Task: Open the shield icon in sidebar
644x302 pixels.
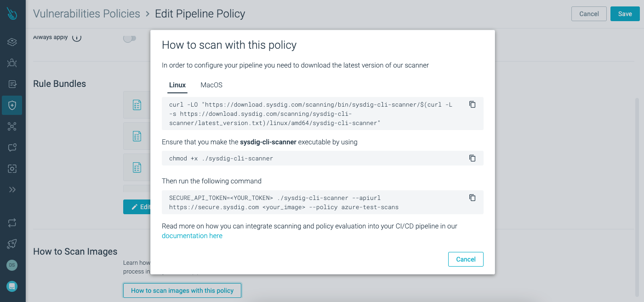Action: pyautogui.click(x=12, y=105)
